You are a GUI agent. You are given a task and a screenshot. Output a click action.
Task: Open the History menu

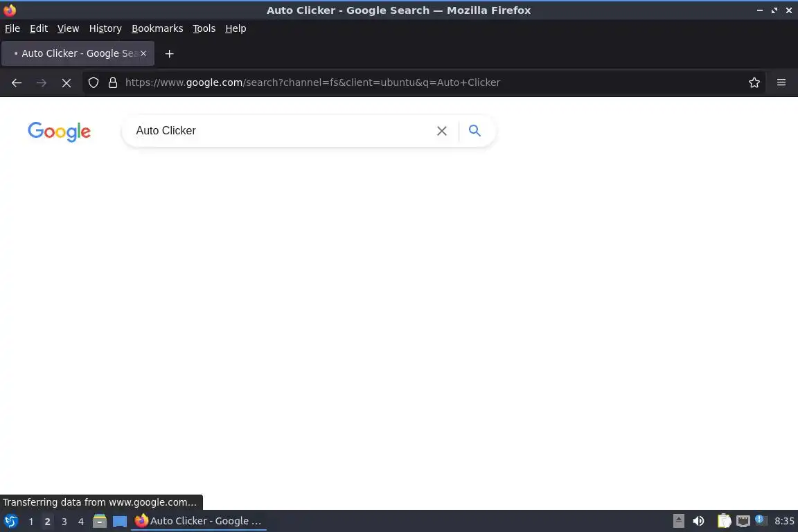105,28
